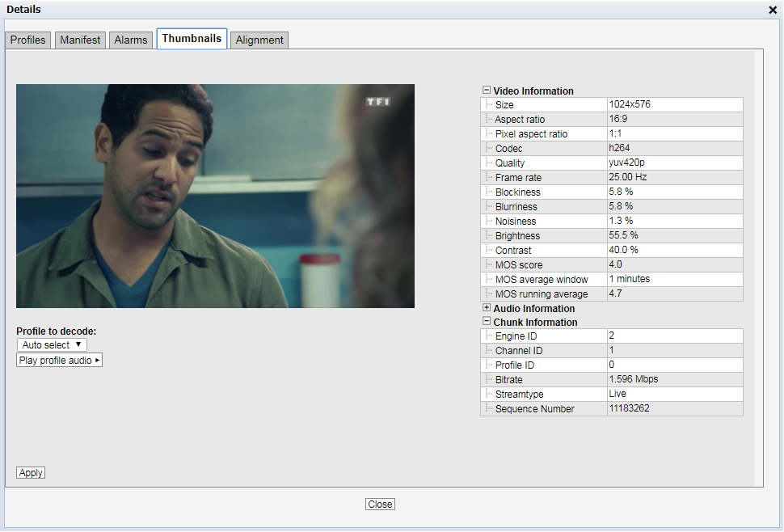
Task: Click the Engine ID row label
Action: tap(516, 336)
